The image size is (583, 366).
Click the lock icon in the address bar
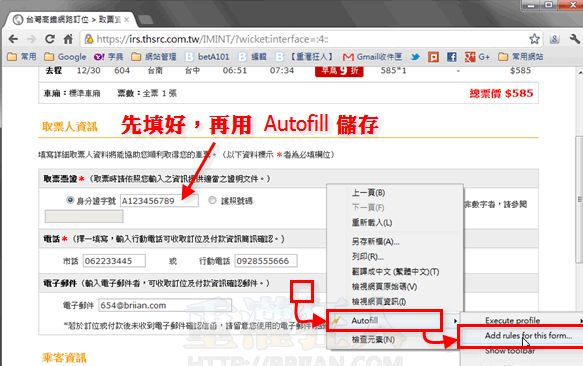point(88,39)
